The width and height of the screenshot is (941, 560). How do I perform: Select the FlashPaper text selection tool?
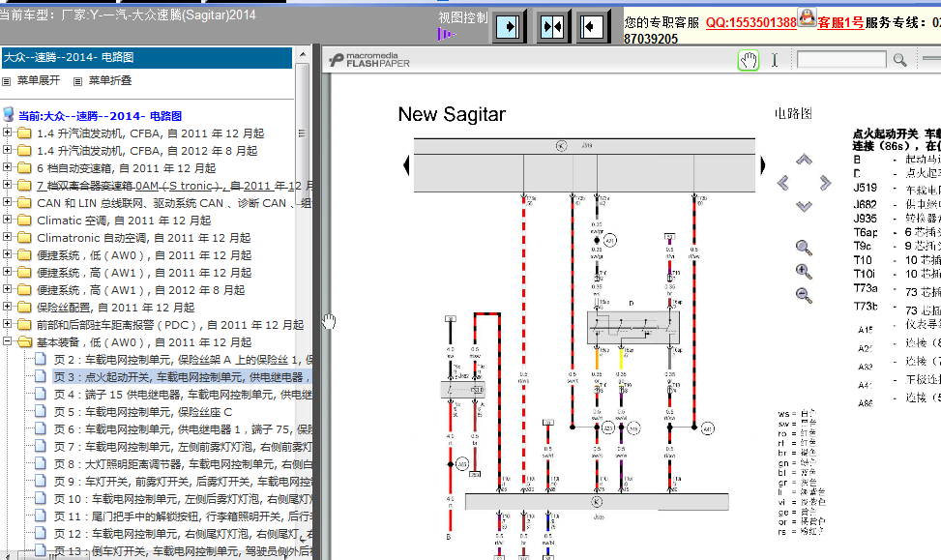click(x=775, y=60)
